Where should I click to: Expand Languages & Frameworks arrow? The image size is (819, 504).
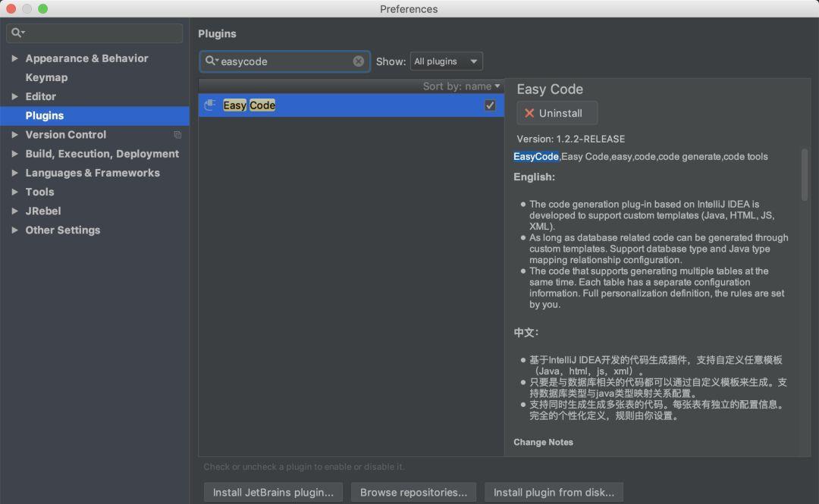click(x=14, y=173)
